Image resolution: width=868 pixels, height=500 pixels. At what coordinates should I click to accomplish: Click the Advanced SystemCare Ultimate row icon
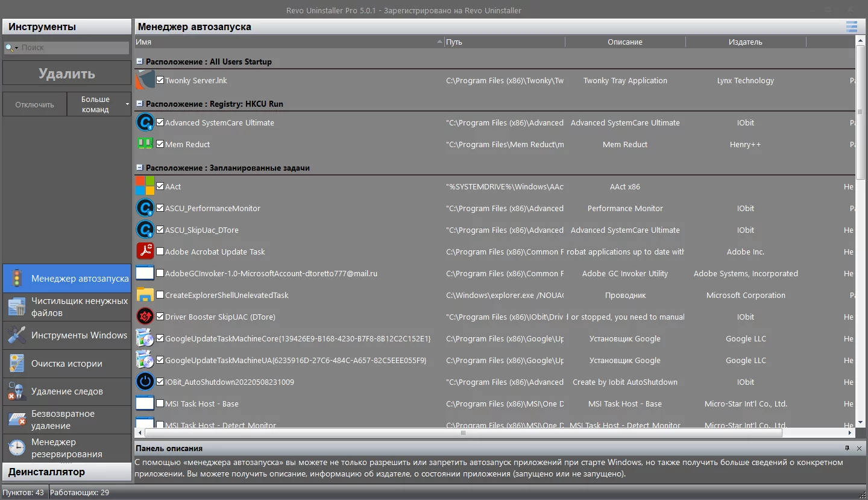click(x=145, y=122)
